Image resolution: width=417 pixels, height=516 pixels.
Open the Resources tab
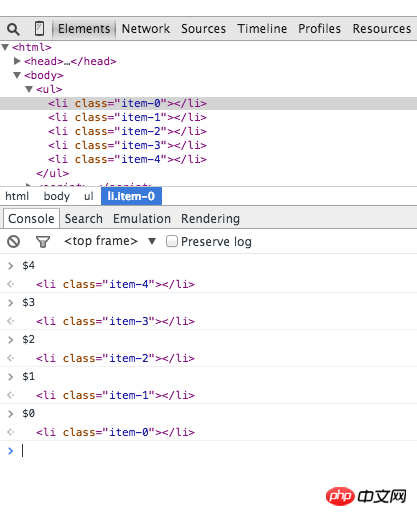[382, 29]
